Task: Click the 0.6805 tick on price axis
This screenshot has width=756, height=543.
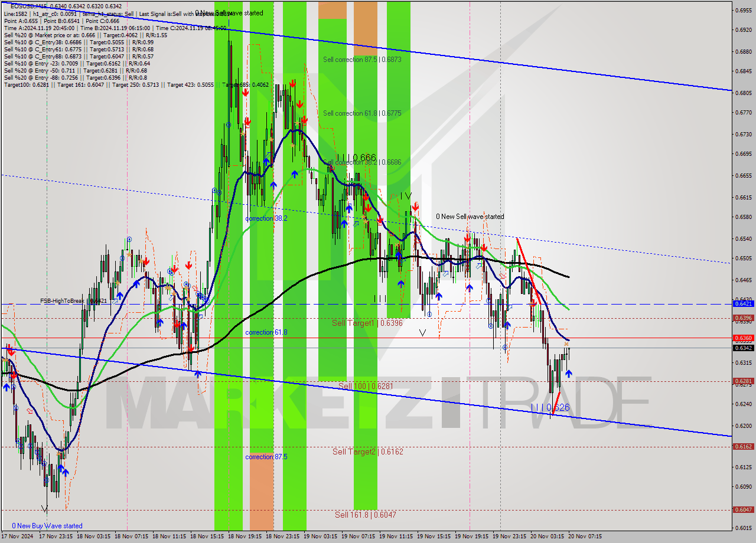Action: tap(743, 93)
